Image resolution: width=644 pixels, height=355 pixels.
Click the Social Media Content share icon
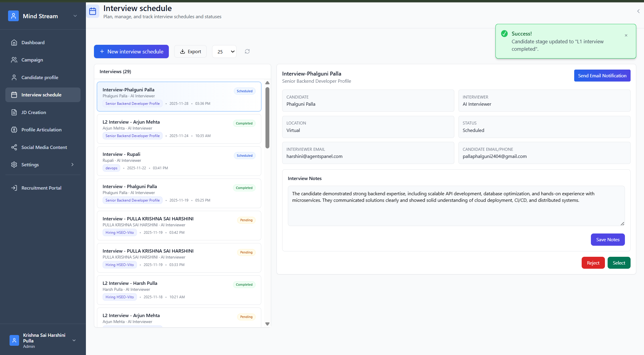[x=14, y=147]
